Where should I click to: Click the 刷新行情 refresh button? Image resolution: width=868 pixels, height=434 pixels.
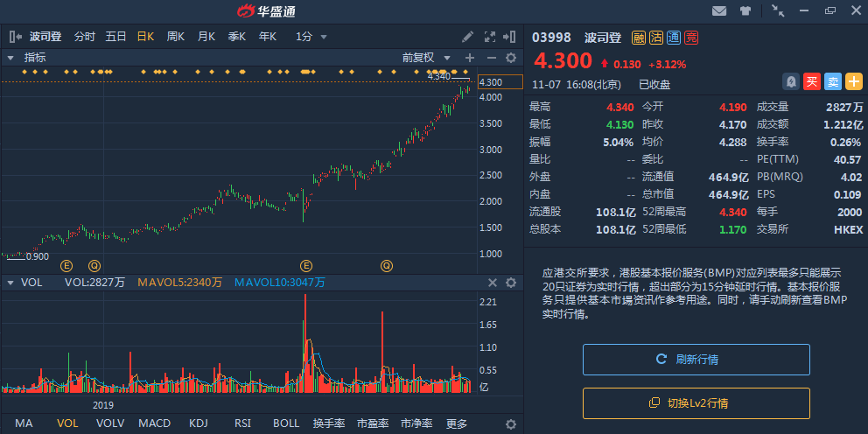[x=696, y=360]
